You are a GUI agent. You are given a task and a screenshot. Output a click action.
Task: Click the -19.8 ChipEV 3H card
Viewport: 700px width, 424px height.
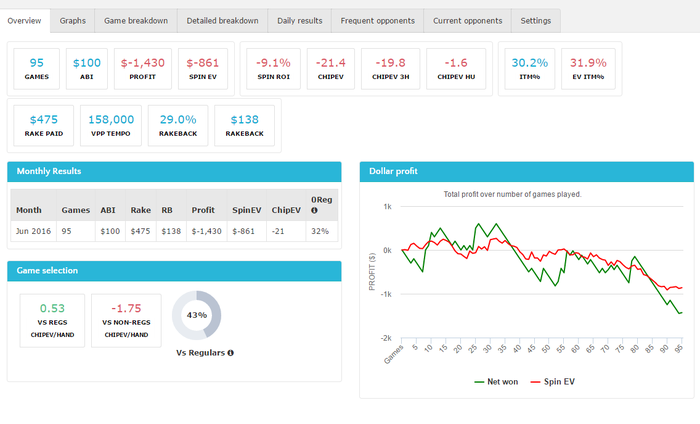tap(391, 69)
